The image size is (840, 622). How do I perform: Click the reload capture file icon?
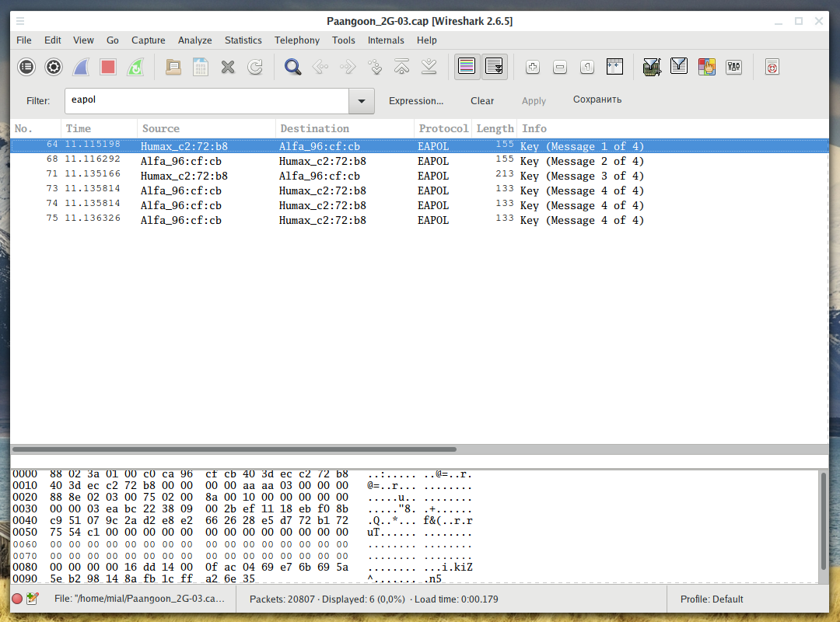[255, 67]
